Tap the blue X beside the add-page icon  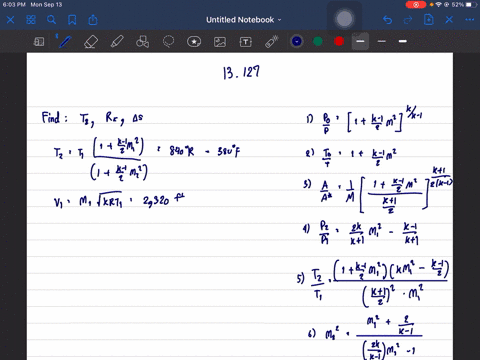(x=449, y=20)
